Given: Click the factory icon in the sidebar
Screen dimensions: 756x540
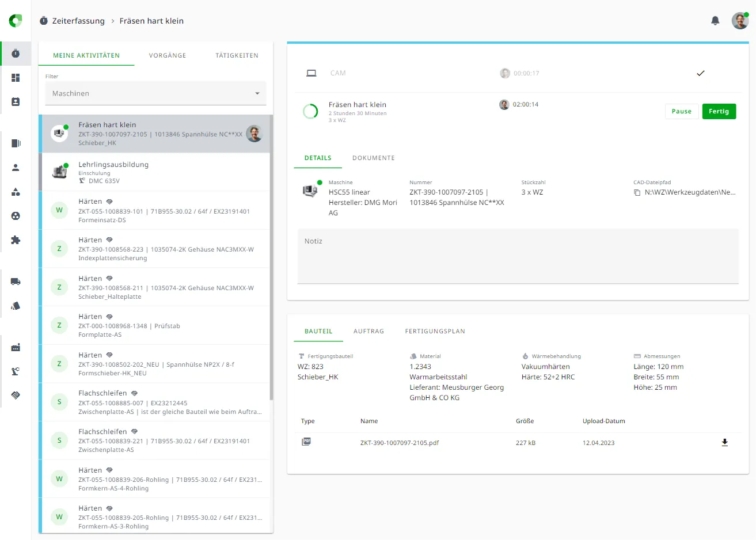Looking at the screenshot, I should click(x=16, y=347).
